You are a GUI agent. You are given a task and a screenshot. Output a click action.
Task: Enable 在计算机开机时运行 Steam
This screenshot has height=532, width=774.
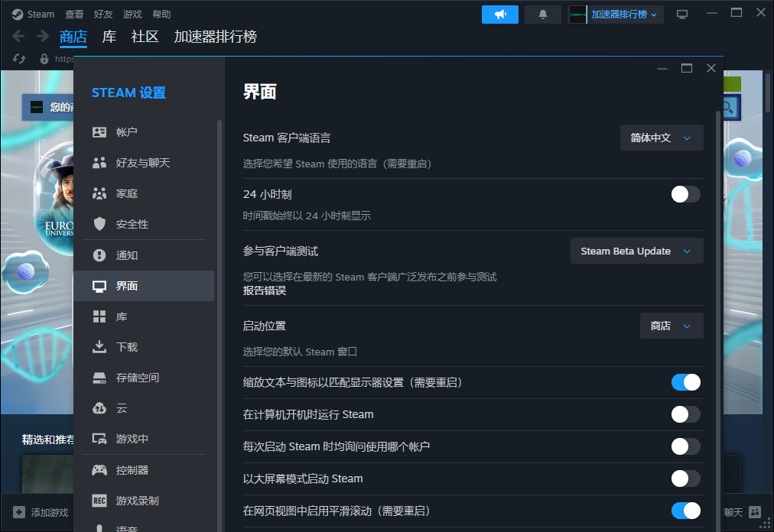pos(685,414)
